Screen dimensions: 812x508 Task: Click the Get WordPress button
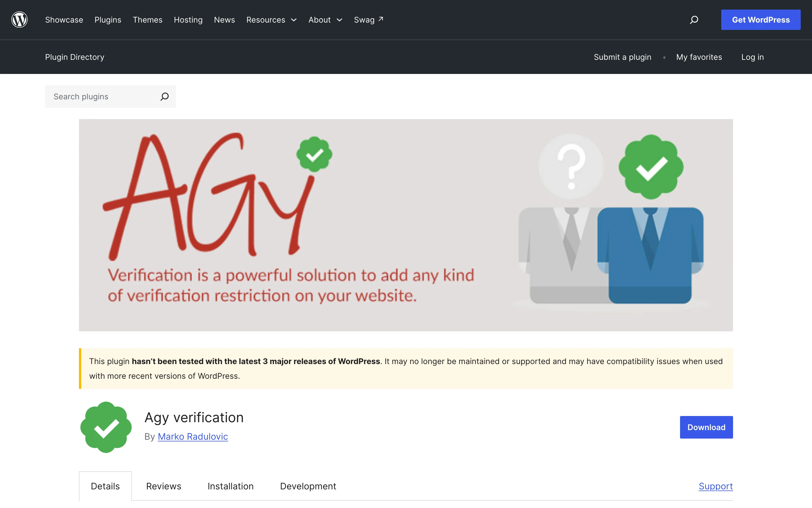[761, 20]
